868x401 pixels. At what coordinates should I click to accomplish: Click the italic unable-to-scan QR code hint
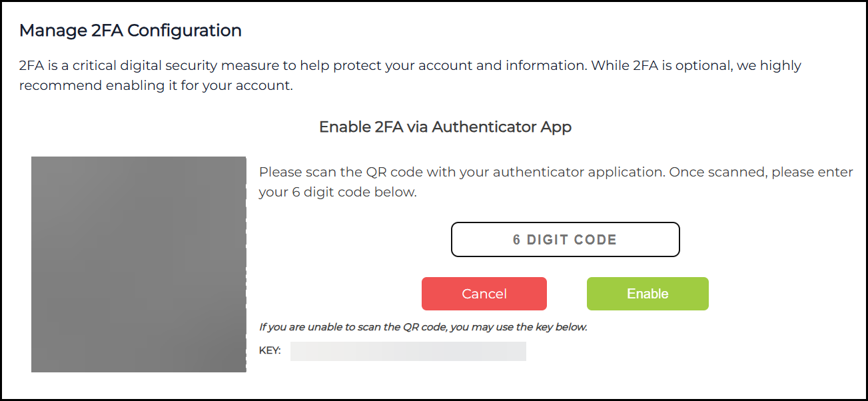[423, 327]
